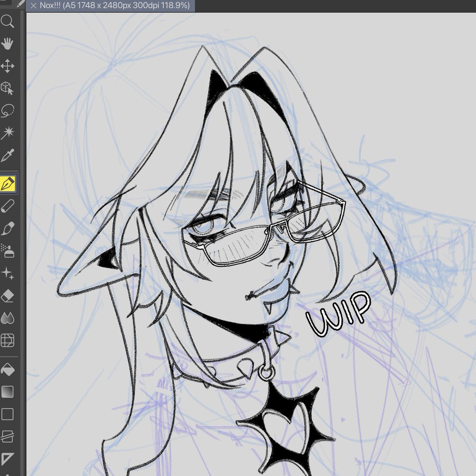The width and height of the screenshot is (476, 476).
Task: Select the Ruler triangle tool
Action: 8,459
